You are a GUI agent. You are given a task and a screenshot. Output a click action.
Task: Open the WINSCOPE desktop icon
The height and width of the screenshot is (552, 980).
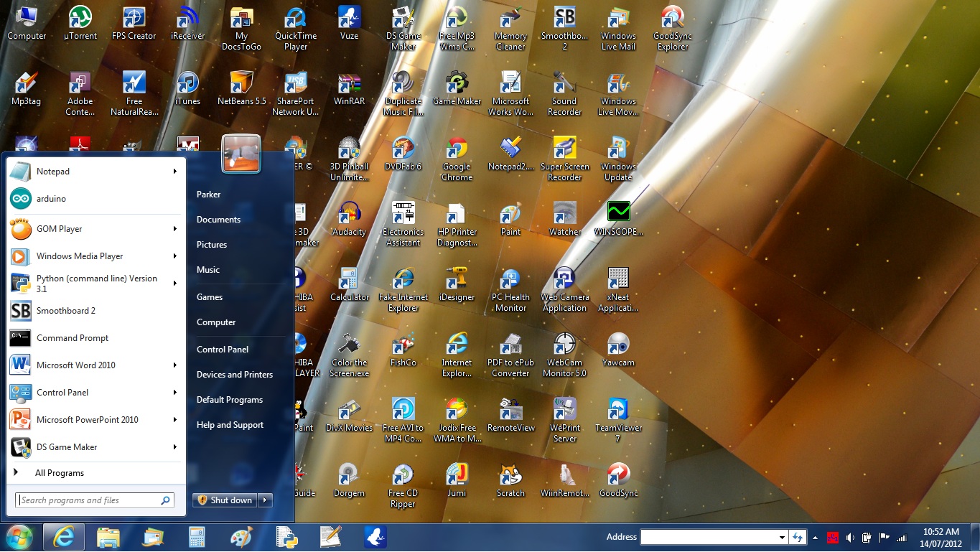tap(618, 218)
